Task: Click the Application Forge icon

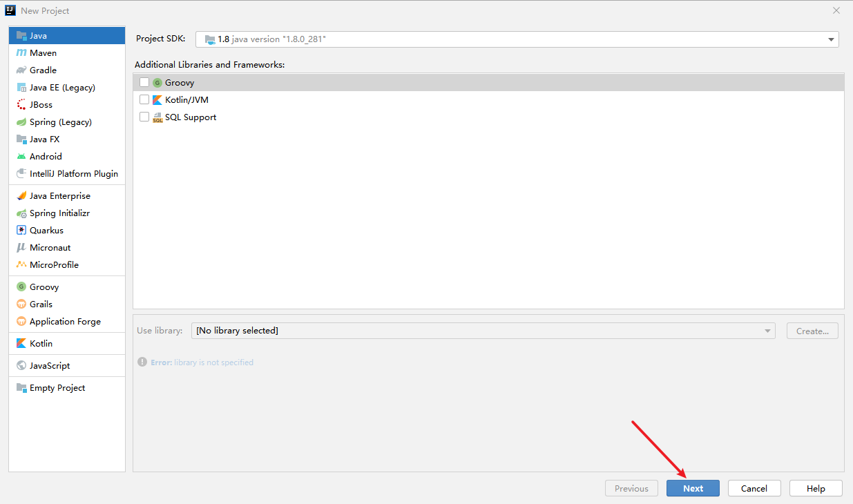Action: click(x=21, y=321)
